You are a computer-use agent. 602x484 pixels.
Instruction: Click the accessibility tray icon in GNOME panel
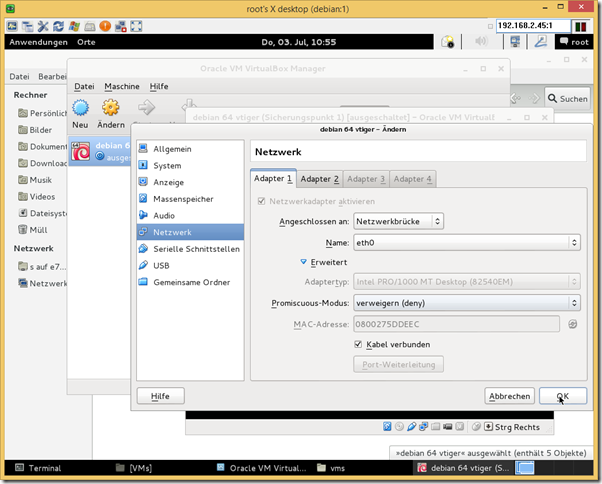[x=541, y=41]
